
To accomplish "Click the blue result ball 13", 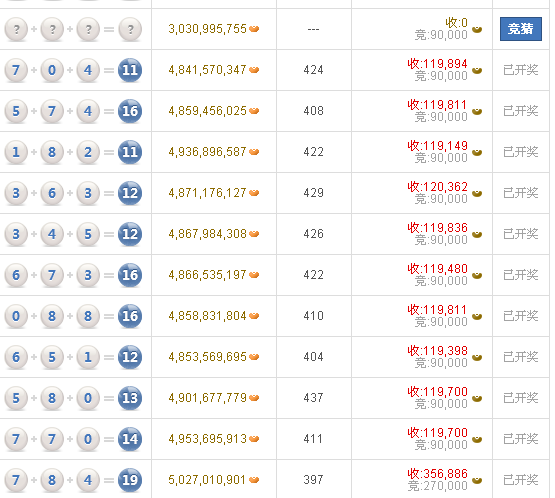I will (x=130, y=398).
